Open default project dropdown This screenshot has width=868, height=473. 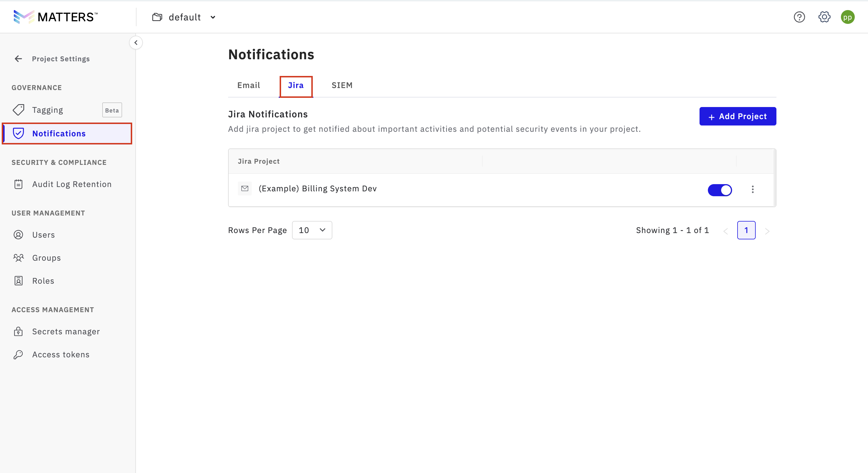coord(184,17)
